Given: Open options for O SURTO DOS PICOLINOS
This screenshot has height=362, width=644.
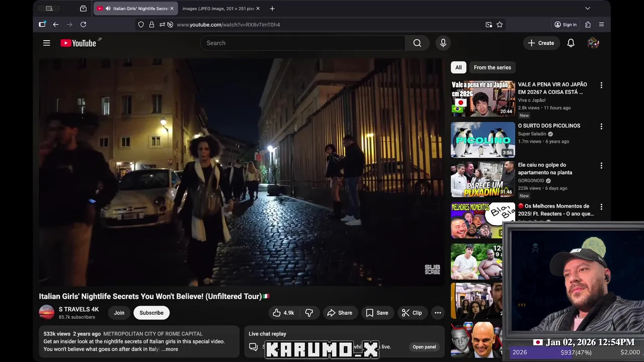Looking at the screenshot, I should tap(601, 127).
